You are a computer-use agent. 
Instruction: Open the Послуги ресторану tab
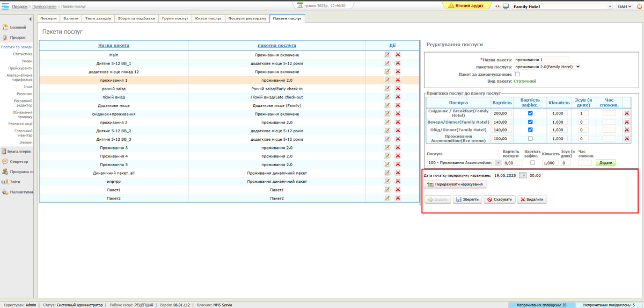point(247,18)
